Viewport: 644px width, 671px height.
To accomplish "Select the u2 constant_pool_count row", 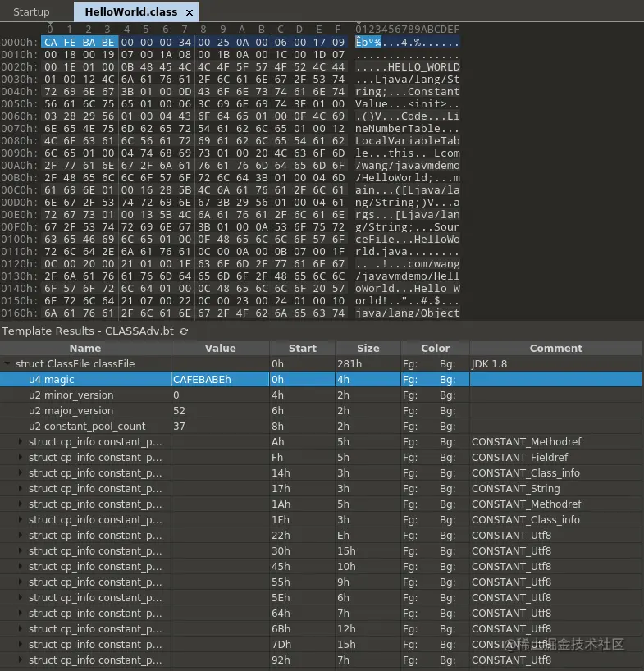I will pos(321,427).
